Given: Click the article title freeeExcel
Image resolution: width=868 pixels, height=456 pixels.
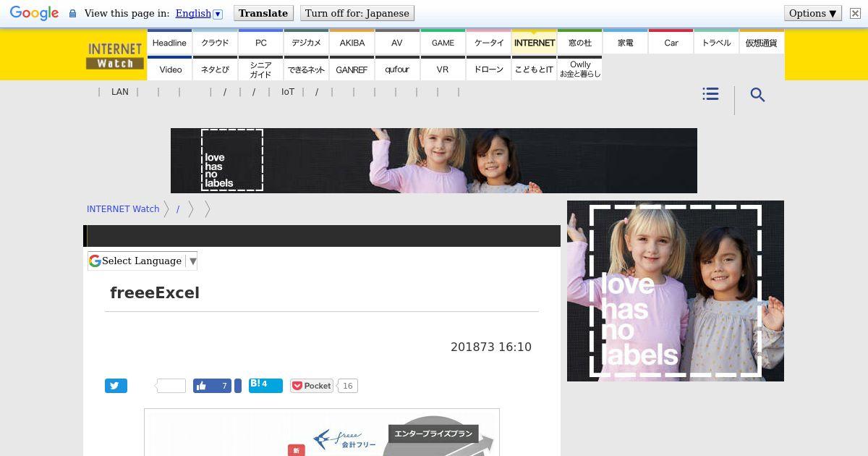Looking at the screenshot, I should point(155,292).
